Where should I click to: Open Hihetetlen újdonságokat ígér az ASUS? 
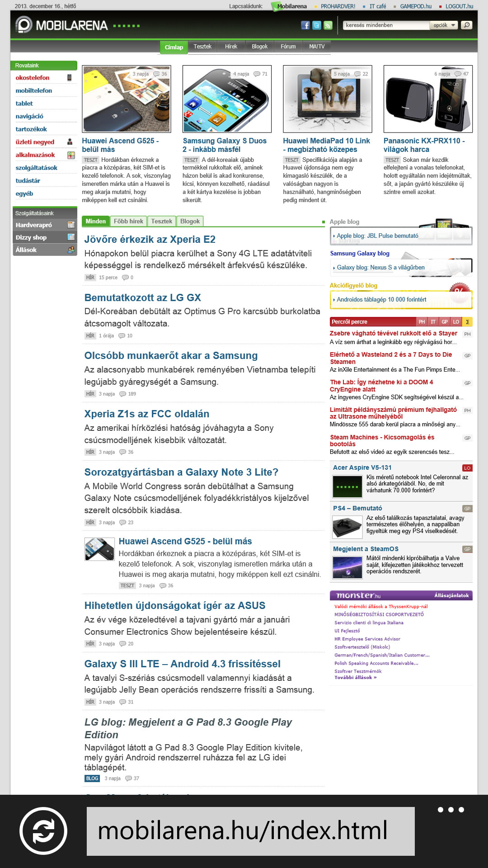pos(175,605)
